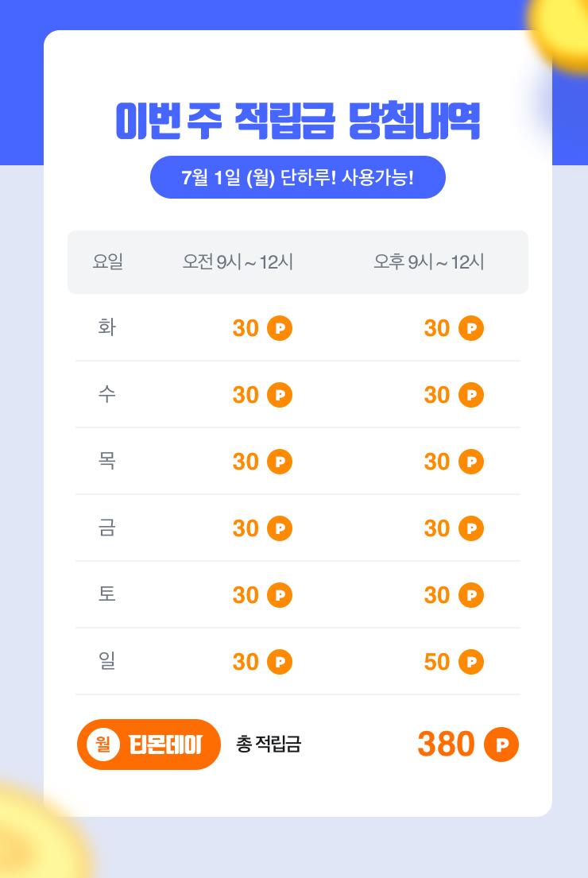Select the 일 row day label

pos(107,661)
